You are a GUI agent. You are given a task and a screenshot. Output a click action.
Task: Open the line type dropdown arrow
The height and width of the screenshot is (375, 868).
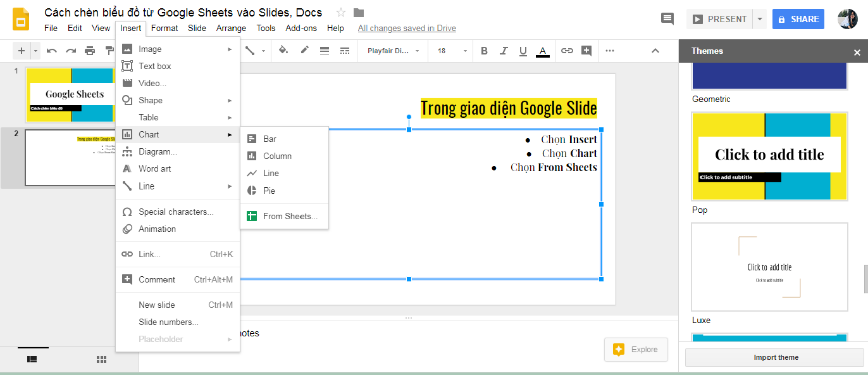(263, 51)
